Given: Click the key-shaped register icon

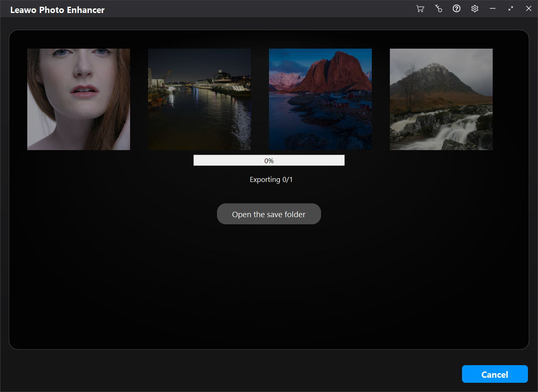Looking at the screenshot, I should click(438, 9).
